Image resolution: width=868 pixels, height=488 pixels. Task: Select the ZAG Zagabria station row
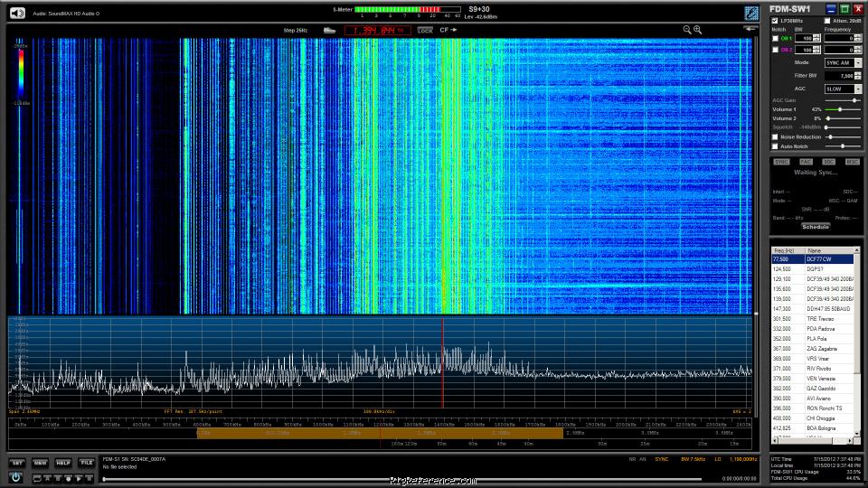coord(813,349)
